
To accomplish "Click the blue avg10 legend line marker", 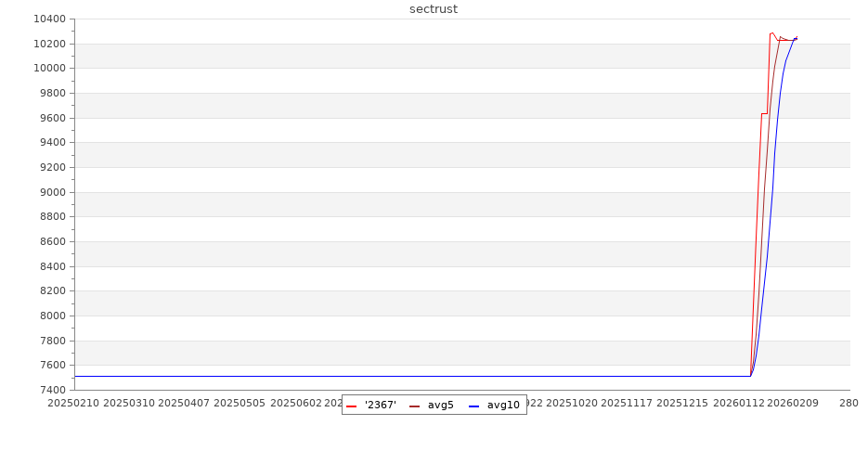I will pyautogui.click(x=473, y=406).
